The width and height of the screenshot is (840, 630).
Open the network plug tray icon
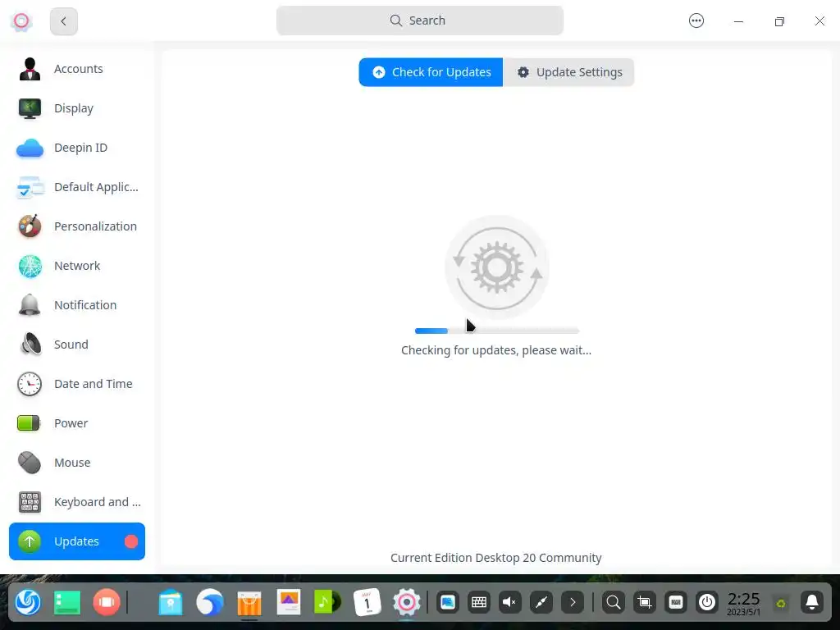[x=541, y=603]
